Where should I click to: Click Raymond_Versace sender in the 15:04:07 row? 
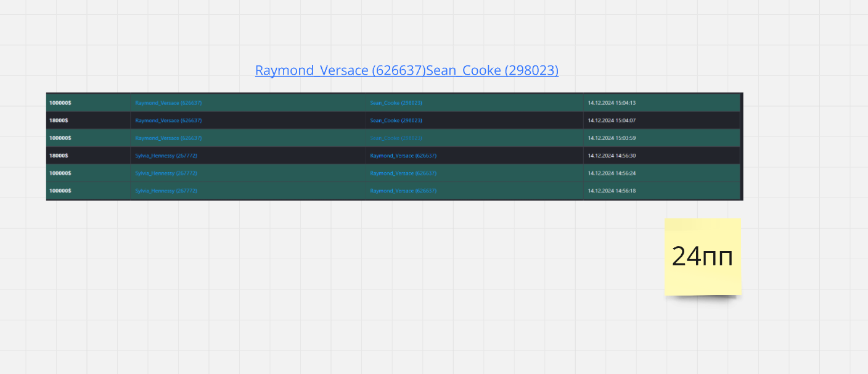click(x=168, y=120)
